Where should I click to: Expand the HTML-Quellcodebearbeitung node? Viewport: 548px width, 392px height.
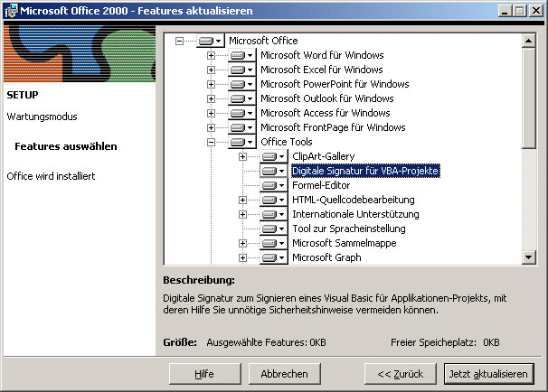(242, 200)
